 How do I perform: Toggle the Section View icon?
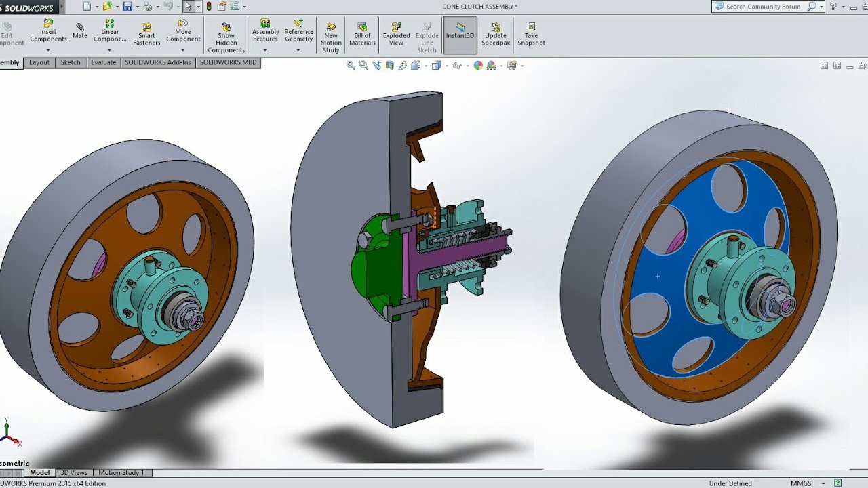point(389,66)
